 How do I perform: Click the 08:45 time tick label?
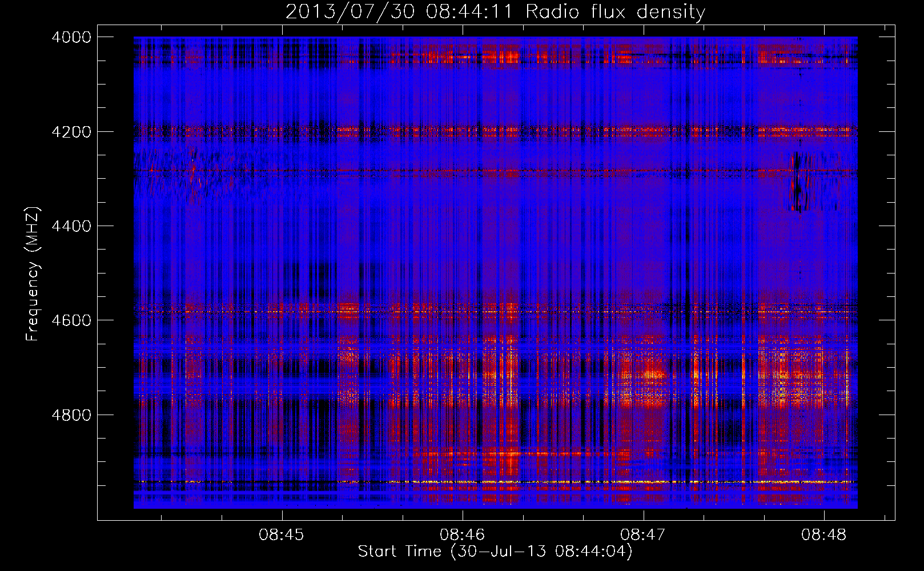tap(282, 535)
